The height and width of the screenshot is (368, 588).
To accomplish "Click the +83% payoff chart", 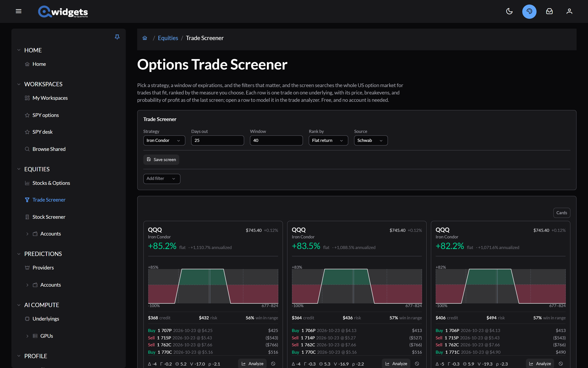I will [x=357, y=286].
